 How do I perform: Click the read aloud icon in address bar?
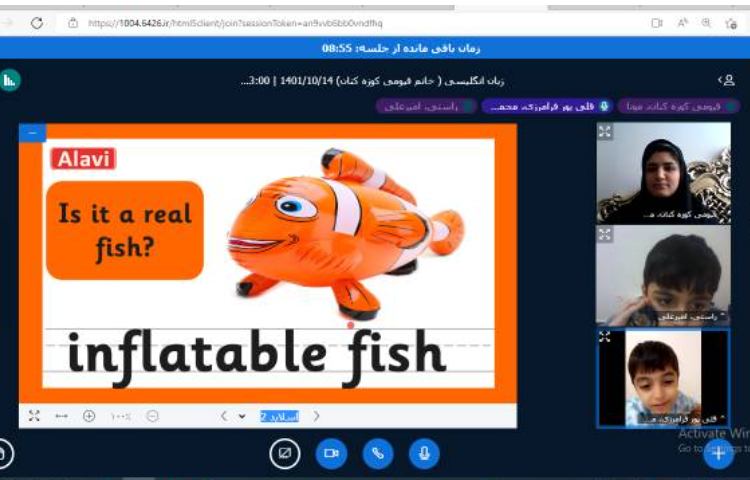(683, 22)
